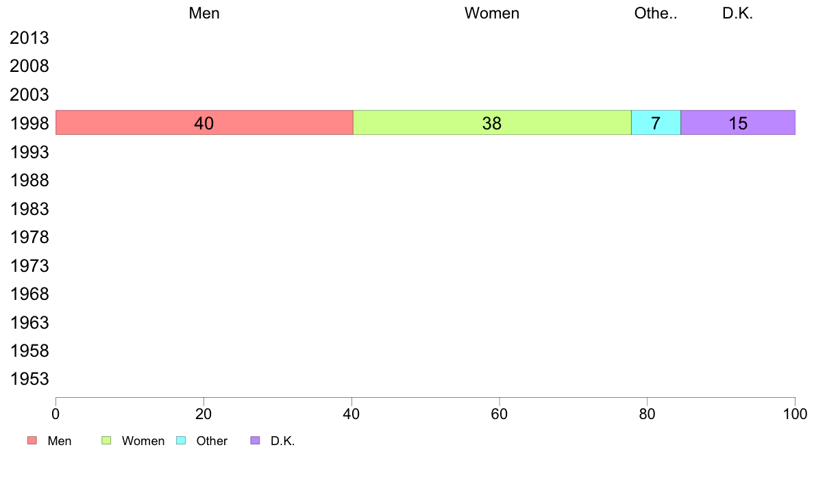Click the Men column header at top
Image resolution: width=814 pixels, height=504 pixels.
coord(204,13)
